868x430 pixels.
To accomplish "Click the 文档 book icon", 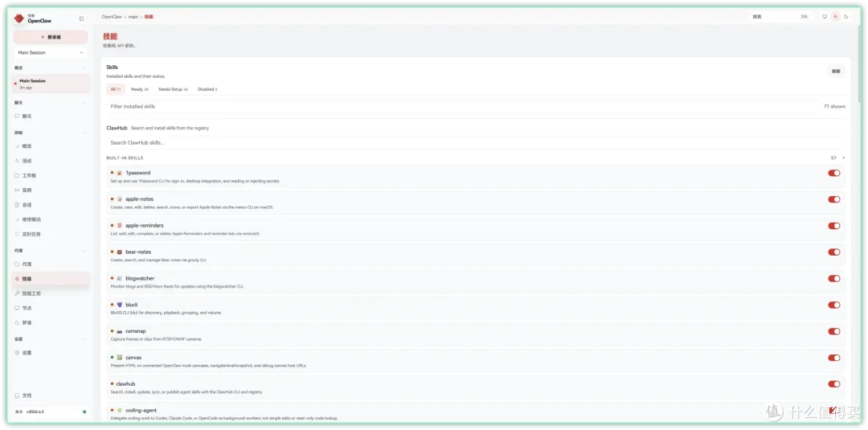I will point(17,395).
